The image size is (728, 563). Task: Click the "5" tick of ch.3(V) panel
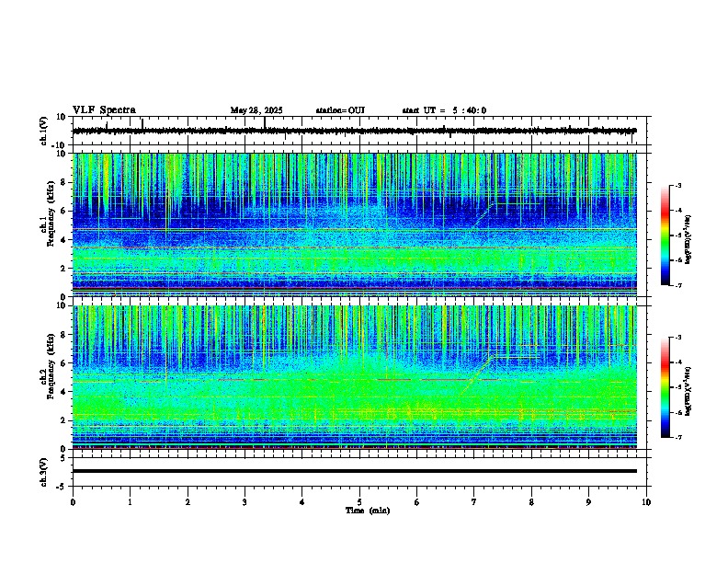coord(64,458)
